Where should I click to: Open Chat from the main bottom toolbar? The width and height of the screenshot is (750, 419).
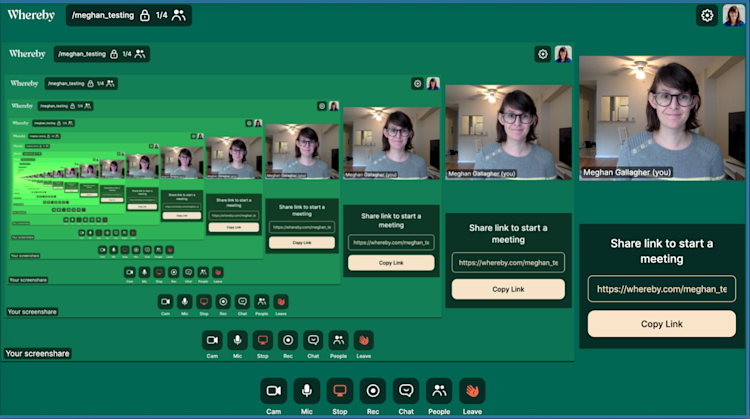pyautogui.click(x=406, y=391)
